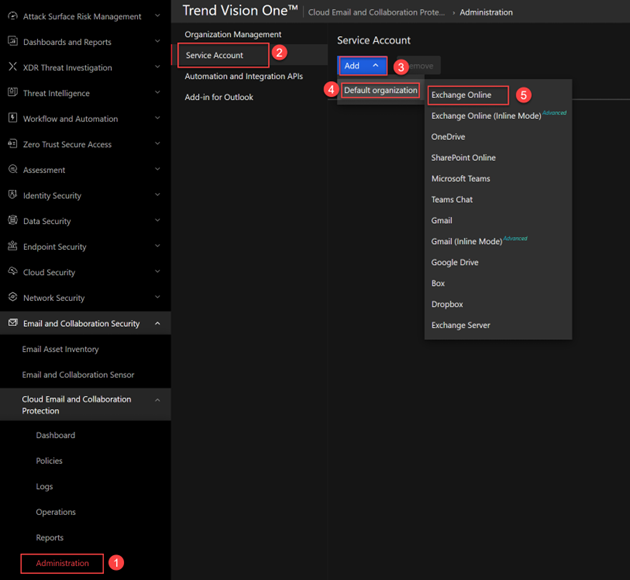
Task: Click Cloud Email and Collaboration breadcrumb
Action: (376, 12)
